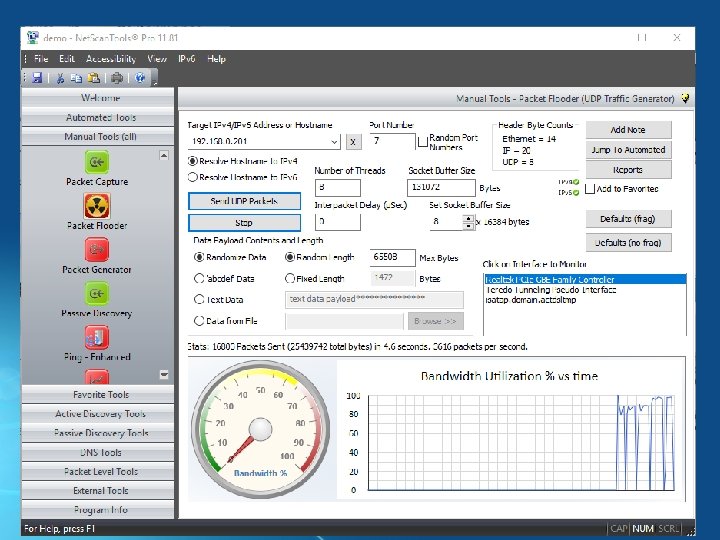720x540 pixels.
Task: Select Resolve Hostname to IPv6 option
Action: click(x=193, y=177)
